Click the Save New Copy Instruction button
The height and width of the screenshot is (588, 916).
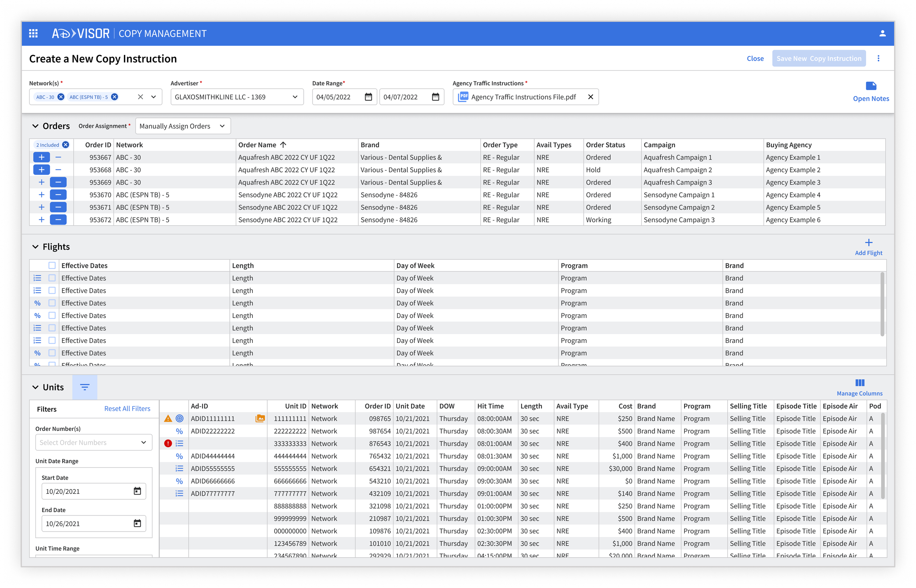point(819,58)
